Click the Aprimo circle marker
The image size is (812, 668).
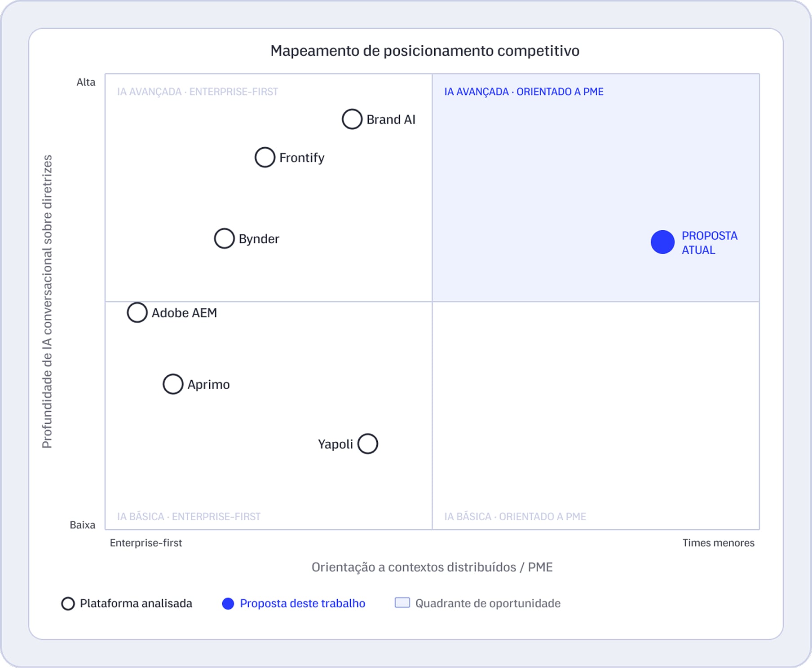[173, 384]
